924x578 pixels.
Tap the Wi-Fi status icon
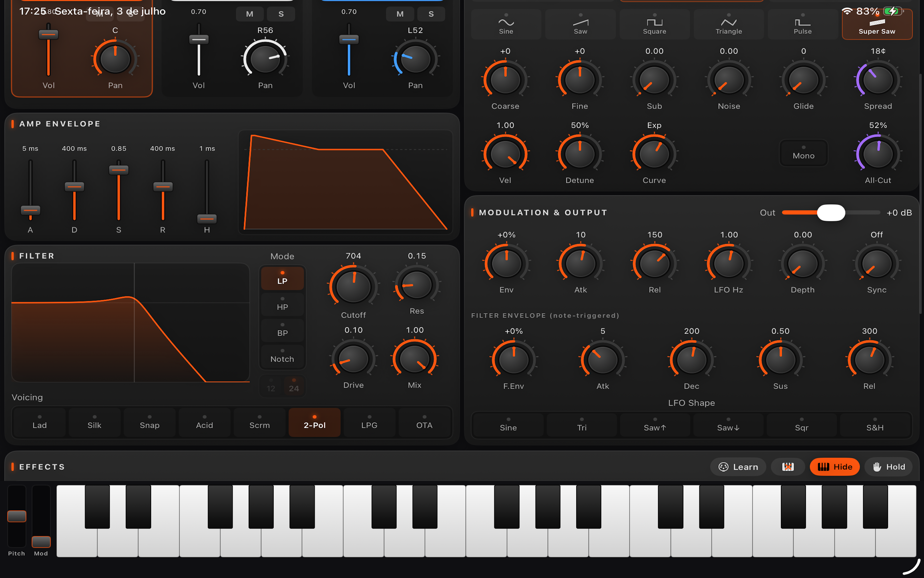847,11
